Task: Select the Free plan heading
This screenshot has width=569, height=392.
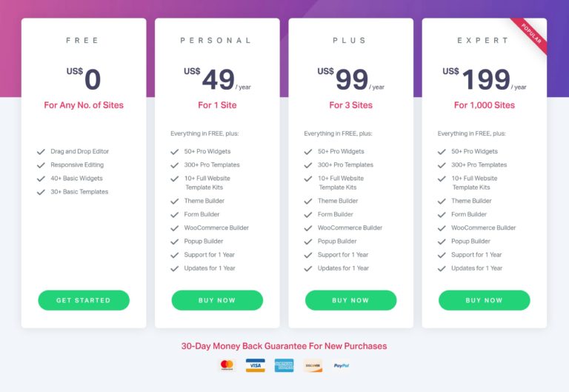Action: (82, 41)
